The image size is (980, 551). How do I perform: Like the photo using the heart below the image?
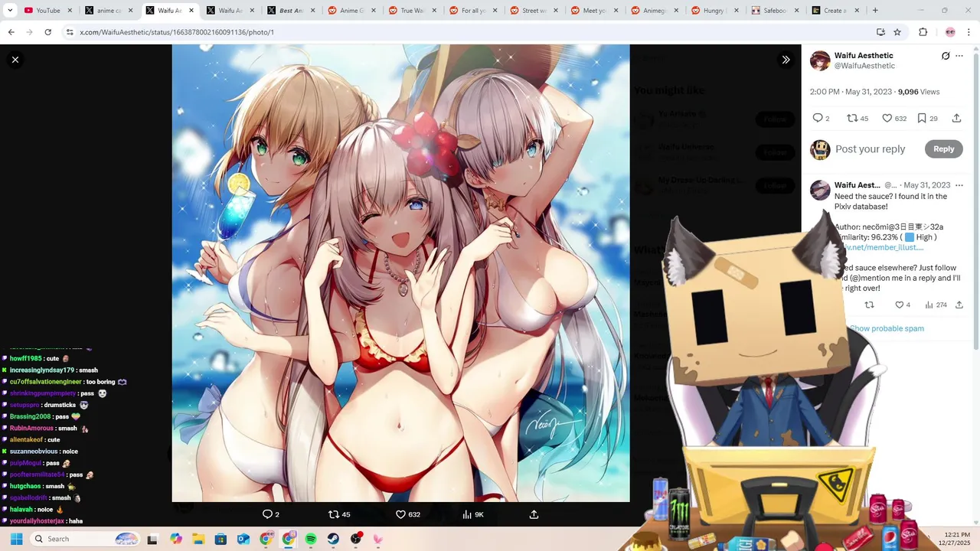400,514
